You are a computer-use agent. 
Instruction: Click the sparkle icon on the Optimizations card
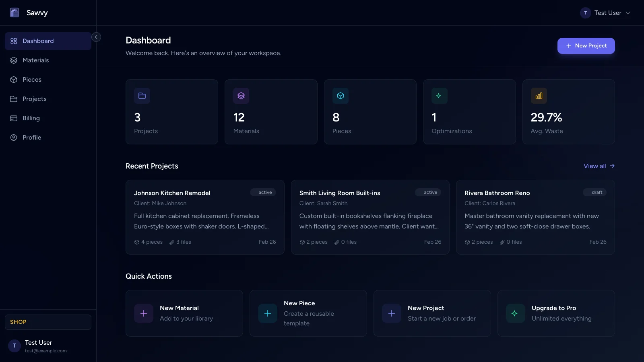click(x=440, y=96)
